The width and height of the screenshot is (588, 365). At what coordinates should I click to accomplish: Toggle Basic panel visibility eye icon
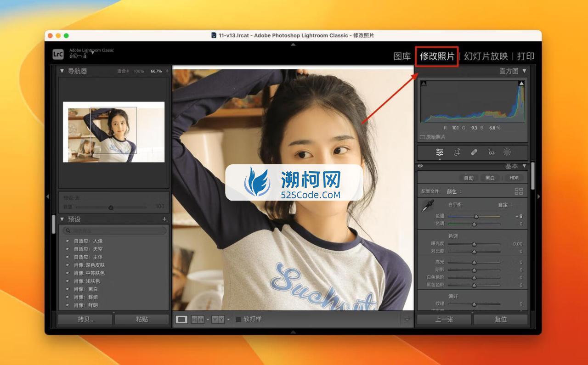(x=420, y=166)
